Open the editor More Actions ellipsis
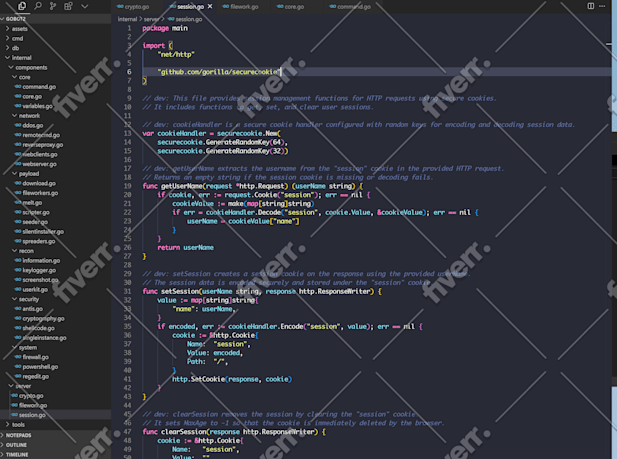 pos(602,6)
